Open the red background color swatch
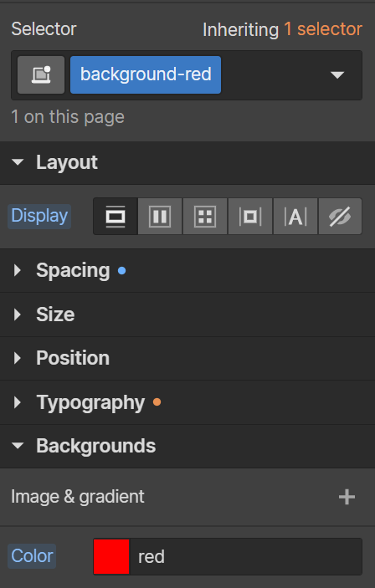Viewport: 375px width, 588px height. pos(111,556)
